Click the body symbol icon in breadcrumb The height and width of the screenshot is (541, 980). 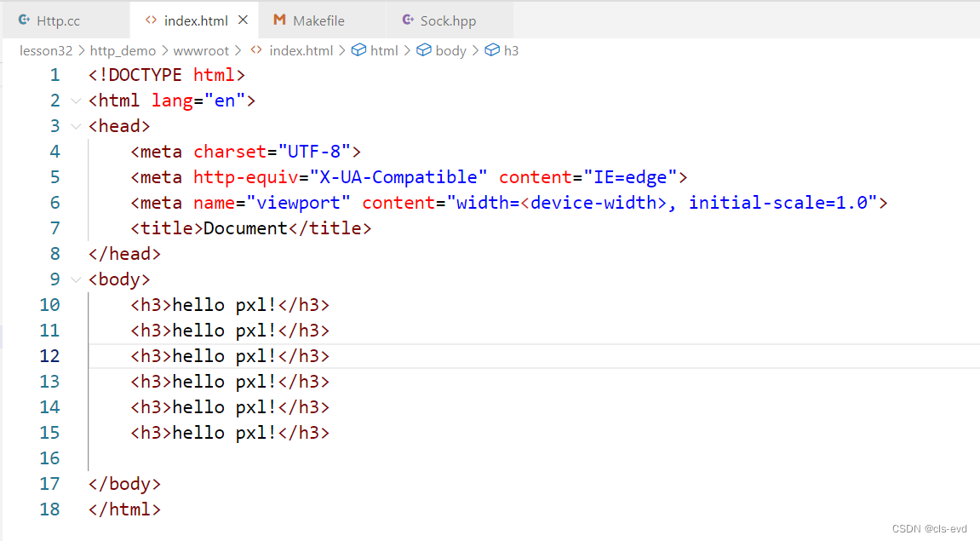(424, 50)
